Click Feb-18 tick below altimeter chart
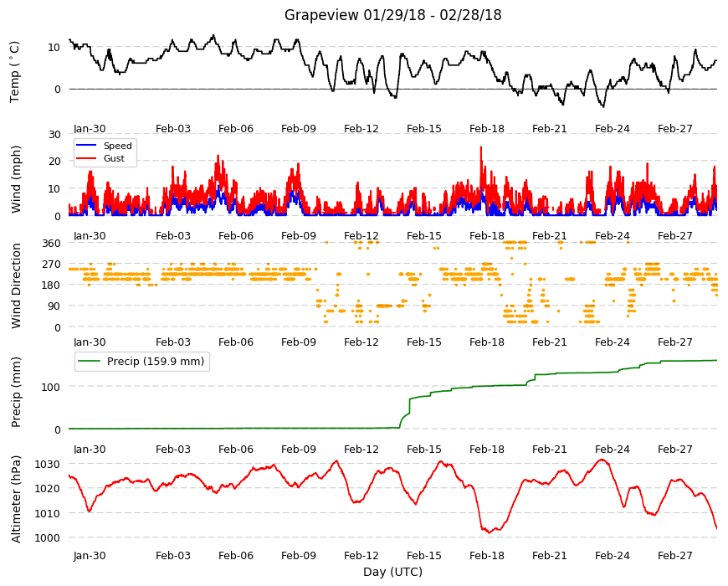The height and width of the screenshot is (586, 728). point(486,555)
